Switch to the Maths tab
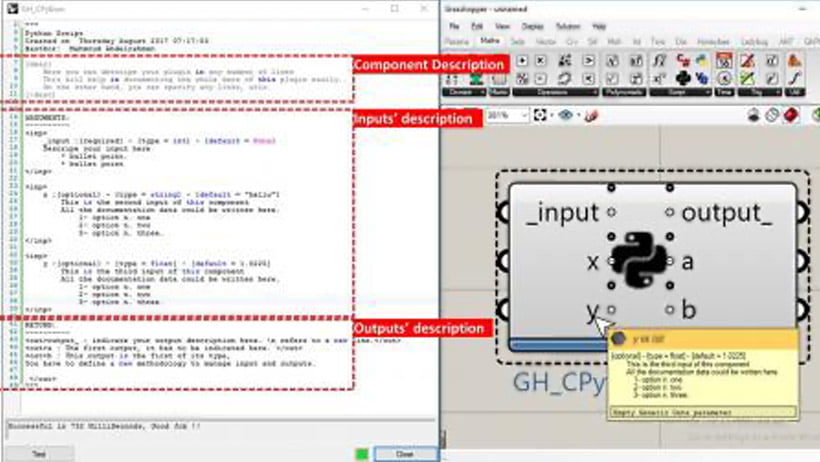The width and height of the screenshot is (820, 462). (x=490, y=41)
